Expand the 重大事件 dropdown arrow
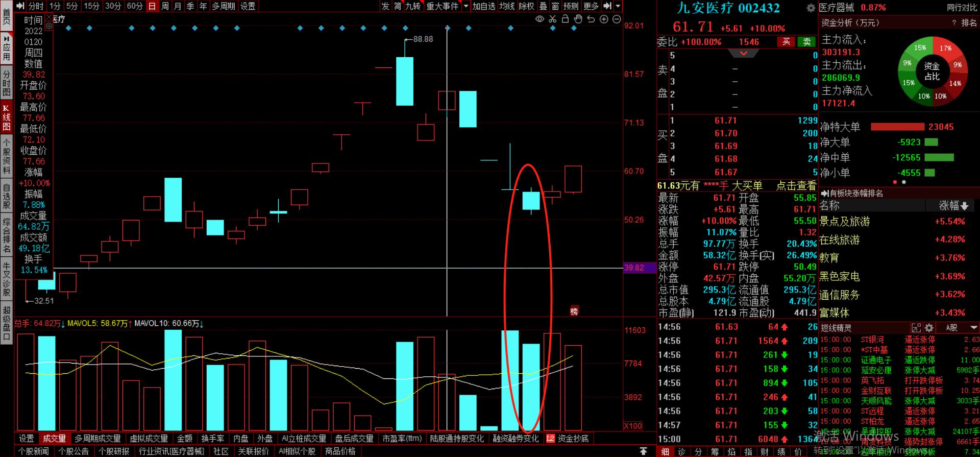 [x=465, y=6]
